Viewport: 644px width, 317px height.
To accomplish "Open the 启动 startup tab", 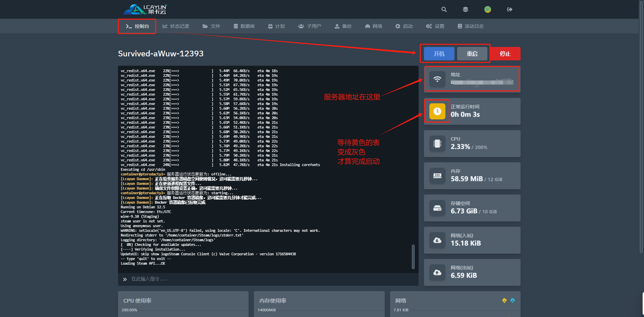I will tap(404, 26).
